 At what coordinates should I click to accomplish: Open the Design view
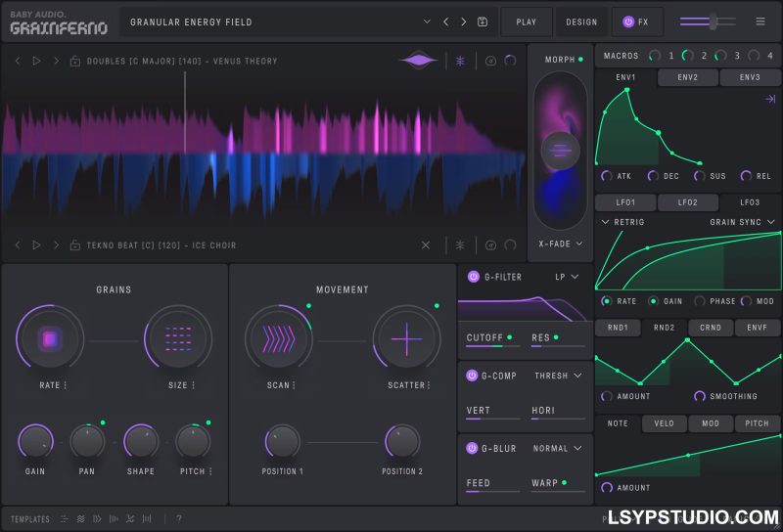click(581, 22)
